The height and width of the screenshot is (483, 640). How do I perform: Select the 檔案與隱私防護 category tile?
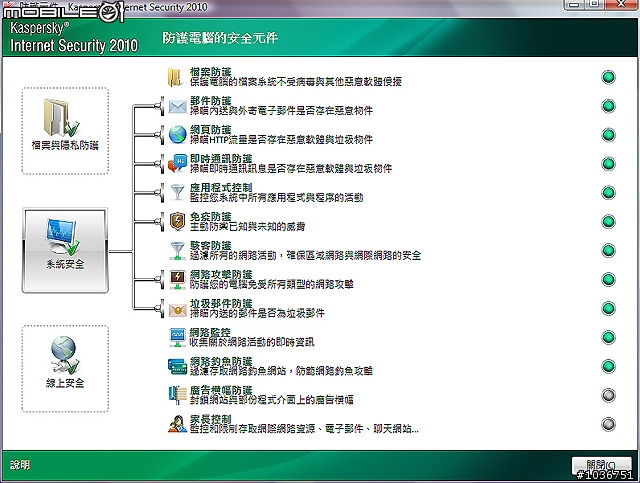65,131
